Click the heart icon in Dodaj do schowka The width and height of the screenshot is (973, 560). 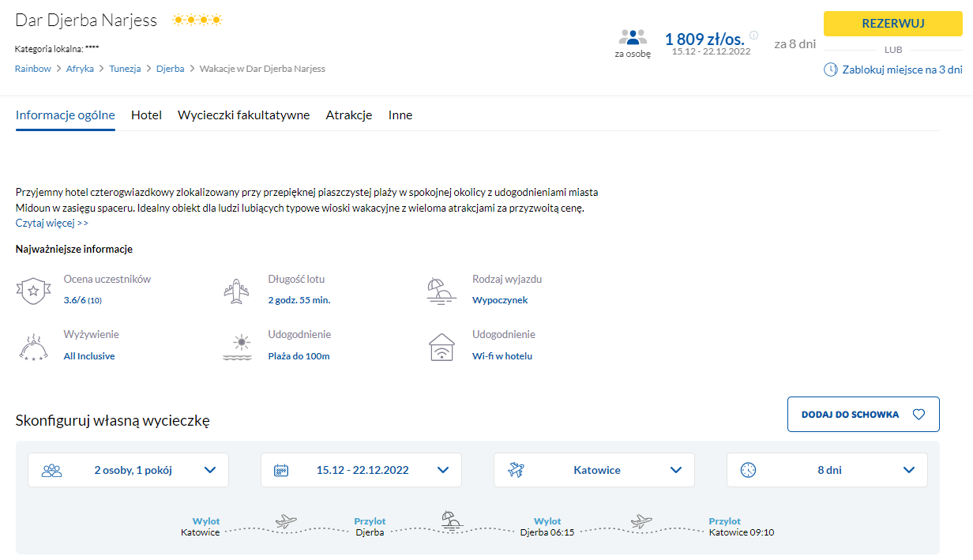[x=918, y=415]
